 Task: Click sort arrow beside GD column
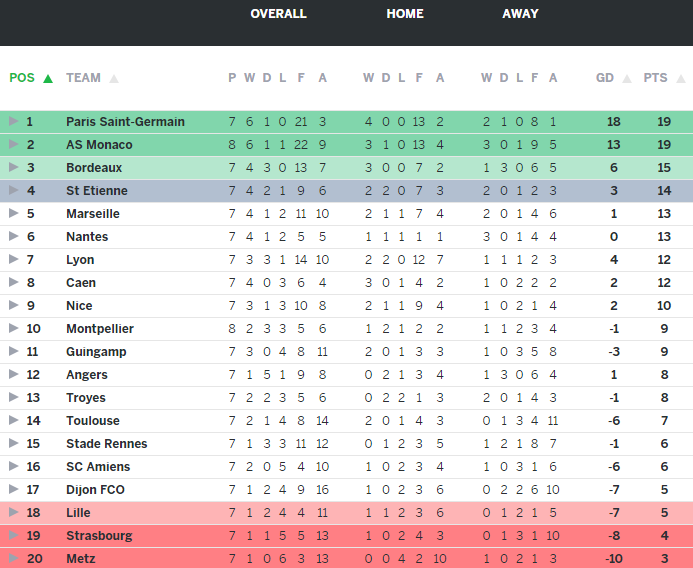[x=627, y=78]
